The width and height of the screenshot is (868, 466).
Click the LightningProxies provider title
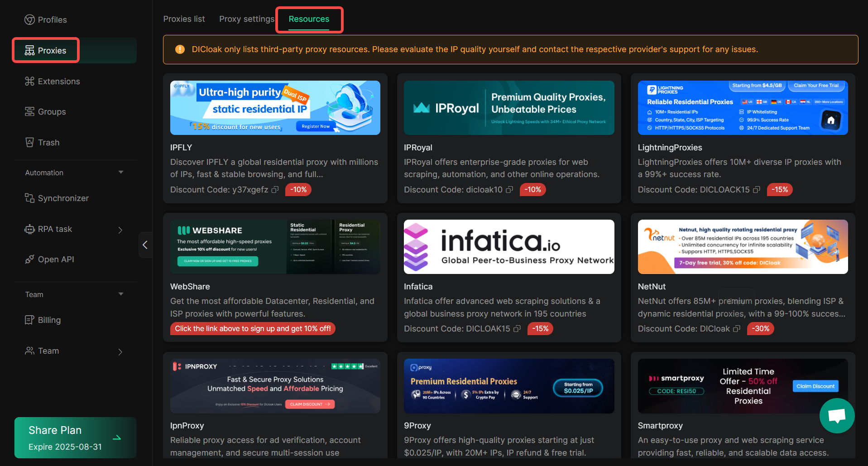point(670,148)
